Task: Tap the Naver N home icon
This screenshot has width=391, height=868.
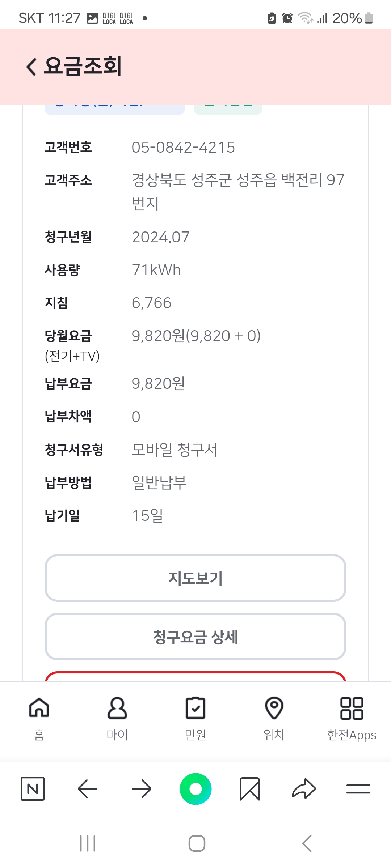Action: point(33,788)
